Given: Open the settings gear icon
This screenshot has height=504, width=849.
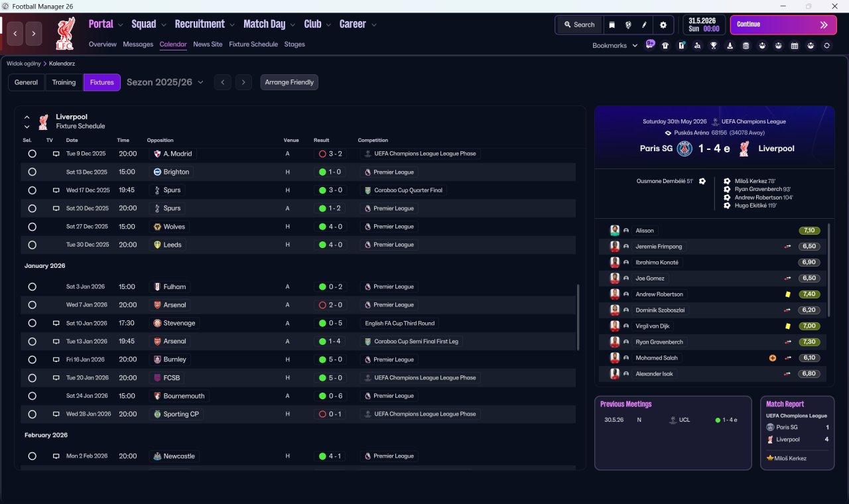Looking at the screenshot, I should click(663, 25).
